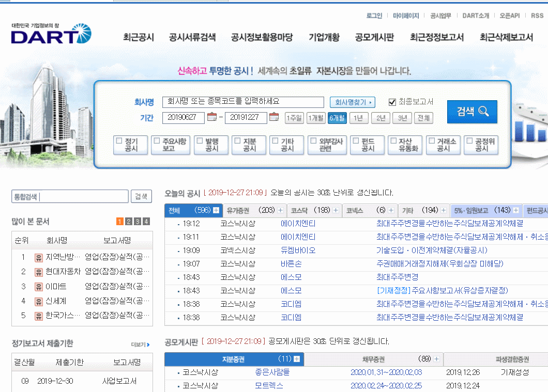Click the end date field 20191227
This screenshot has width=548, height=392.
coord(246,118)
